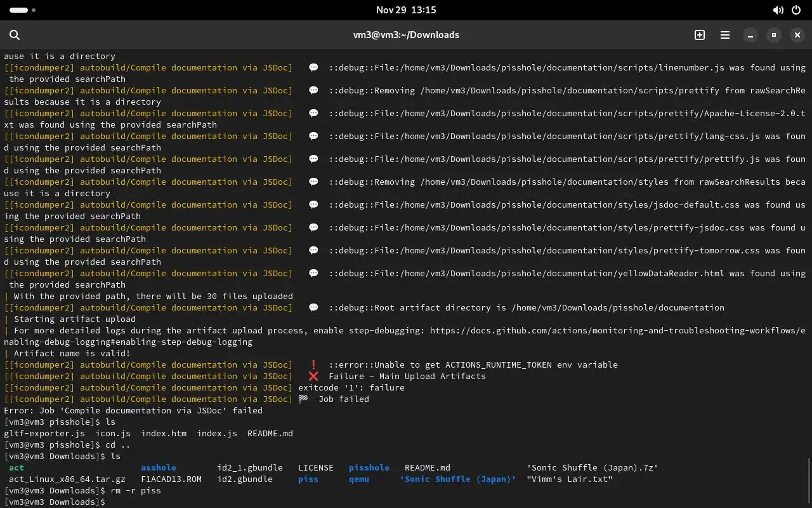Click the red exclamation error icon
Screen dimensions: 812x508
coord(313,364)
